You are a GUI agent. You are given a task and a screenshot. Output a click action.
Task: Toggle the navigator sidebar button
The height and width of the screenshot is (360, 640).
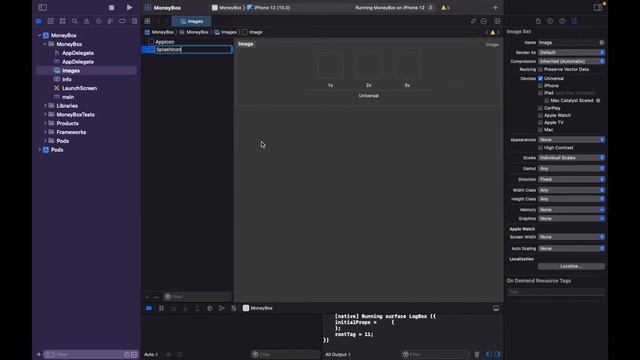tap(42, 7)
